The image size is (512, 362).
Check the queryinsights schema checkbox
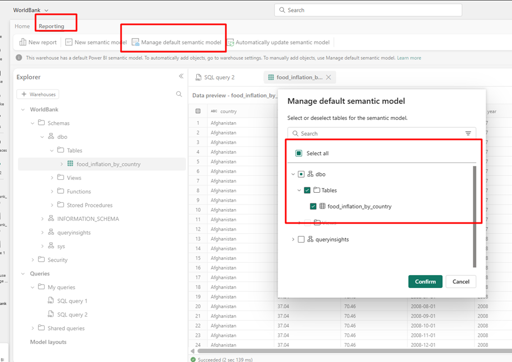pos(301,239)
